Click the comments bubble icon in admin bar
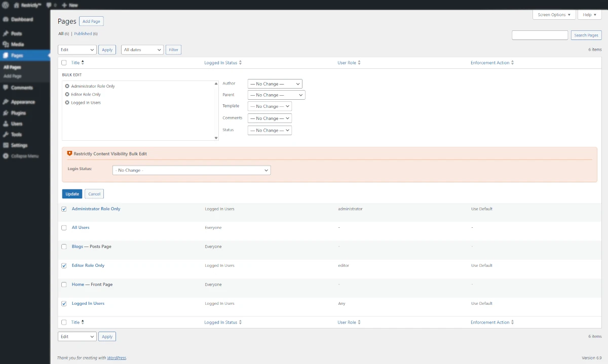The height and width of the screenshot is (364, 608). pos(49,5)
